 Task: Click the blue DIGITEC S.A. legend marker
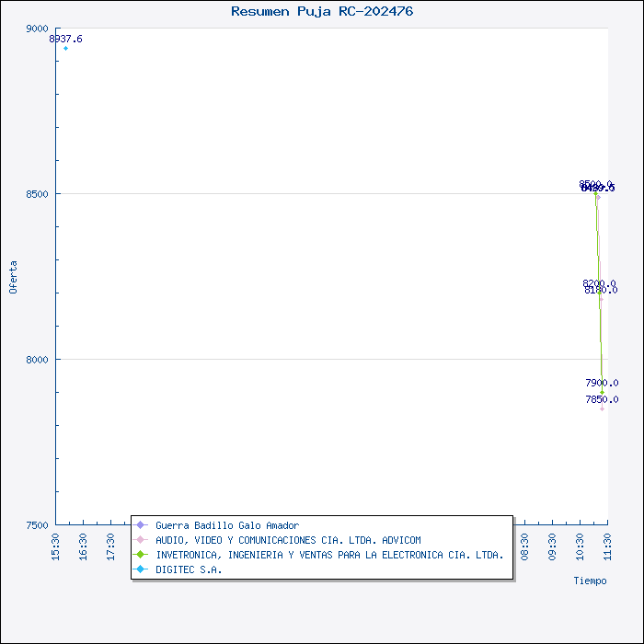(141, 569)
